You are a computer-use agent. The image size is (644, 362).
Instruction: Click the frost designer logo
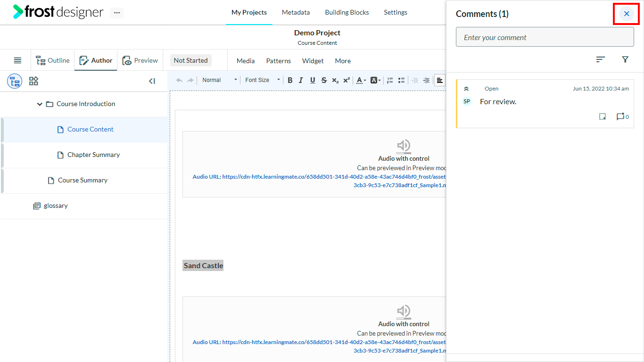[58, 12]
